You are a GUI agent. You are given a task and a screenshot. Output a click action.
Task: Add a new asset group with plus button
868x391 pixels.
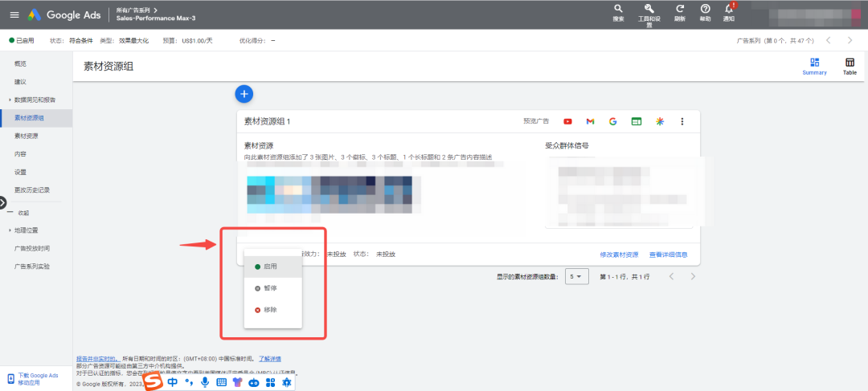click(x=244, y=94)
